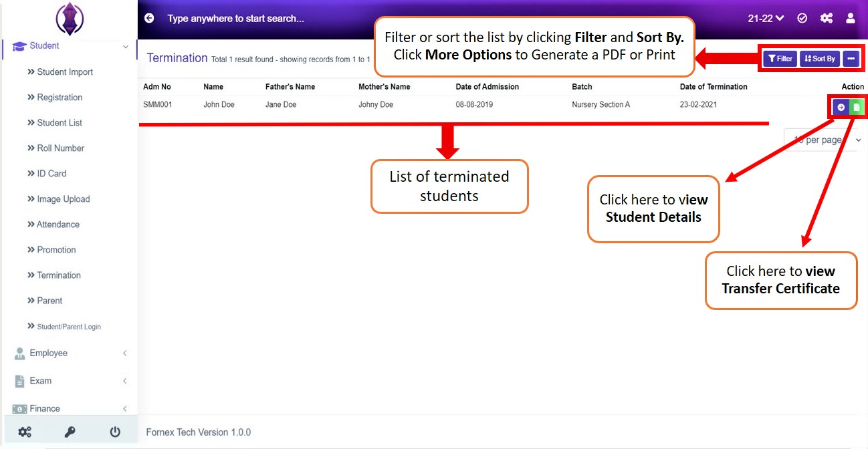Click the search field in top bar
868x449 pixels.
coord(235,19)
